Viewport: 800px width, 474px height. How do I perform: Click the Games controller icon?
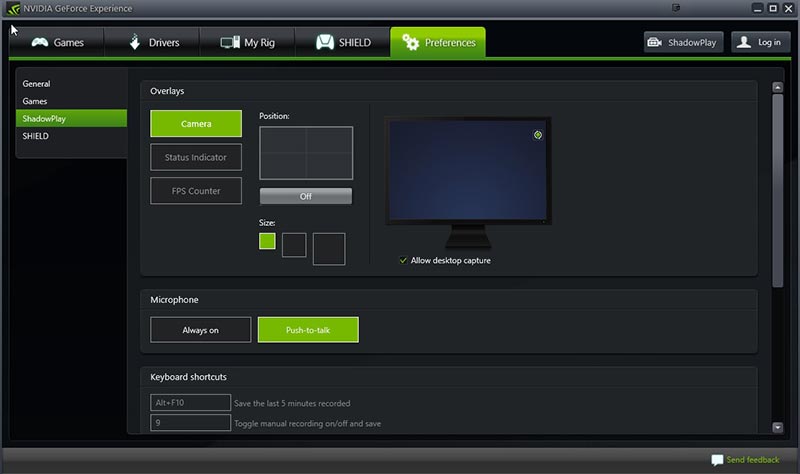tap(40, 43)
